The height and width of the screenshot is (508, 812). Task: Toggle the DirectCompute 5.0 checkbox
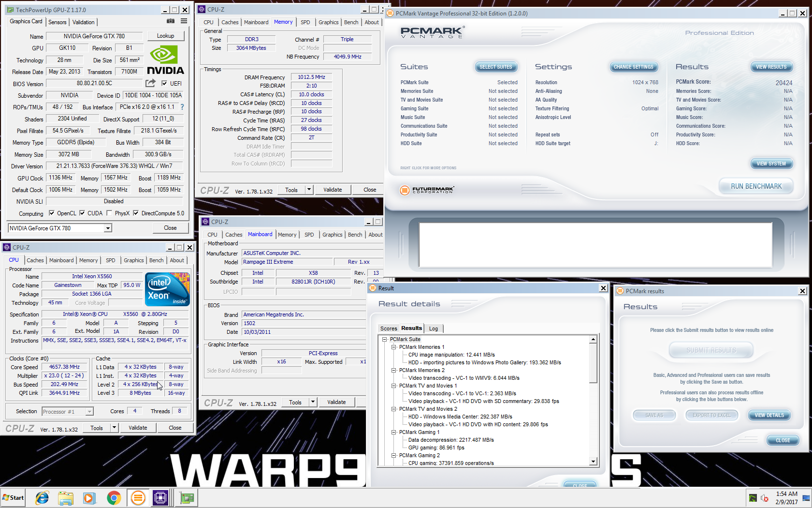[x=136, y=213]
